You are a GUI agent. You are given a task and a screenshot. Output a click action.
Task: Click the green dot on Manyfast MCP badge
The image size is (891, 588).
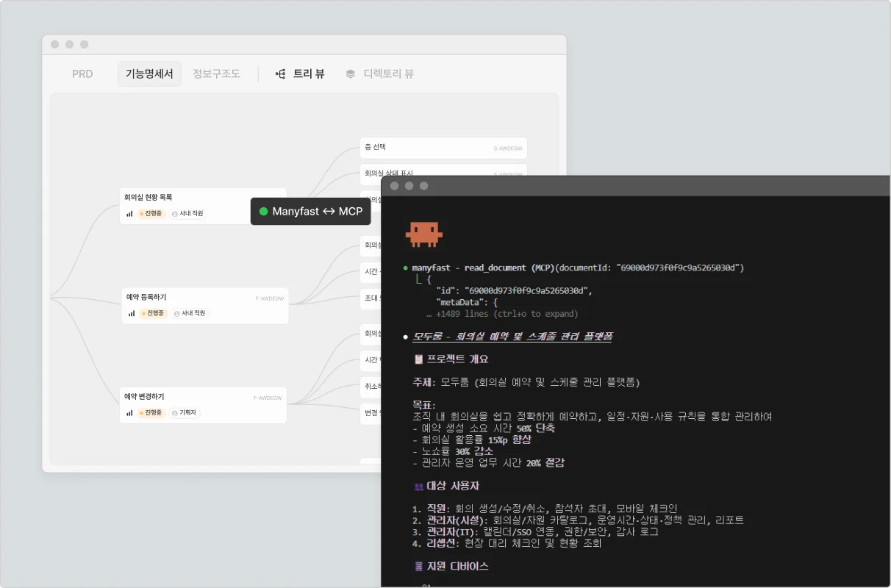click(263, 212)
